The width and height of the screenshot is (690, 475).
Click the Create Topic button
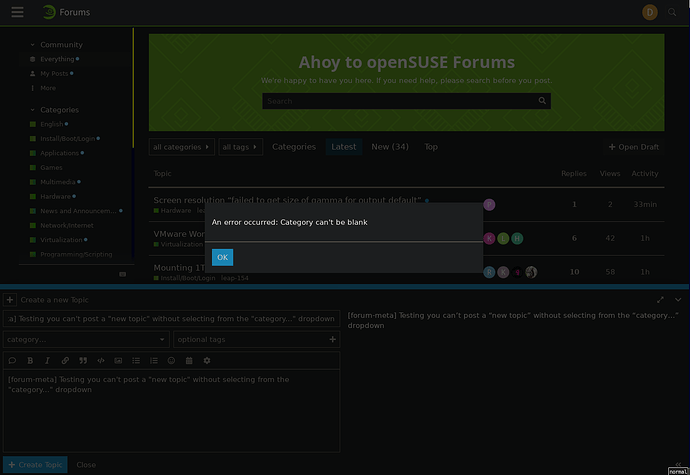pos(35,465)
